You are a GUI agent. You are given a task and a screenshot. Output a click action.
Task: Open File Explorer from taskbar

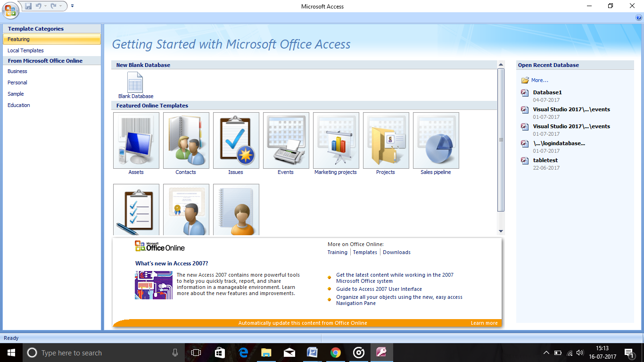coord(266,353)
